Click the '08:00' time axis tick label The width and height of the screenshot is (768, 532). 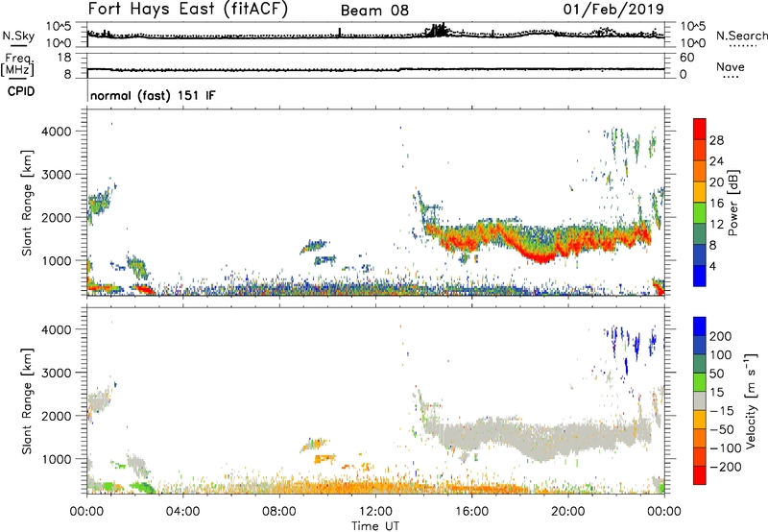pos(279,512)
